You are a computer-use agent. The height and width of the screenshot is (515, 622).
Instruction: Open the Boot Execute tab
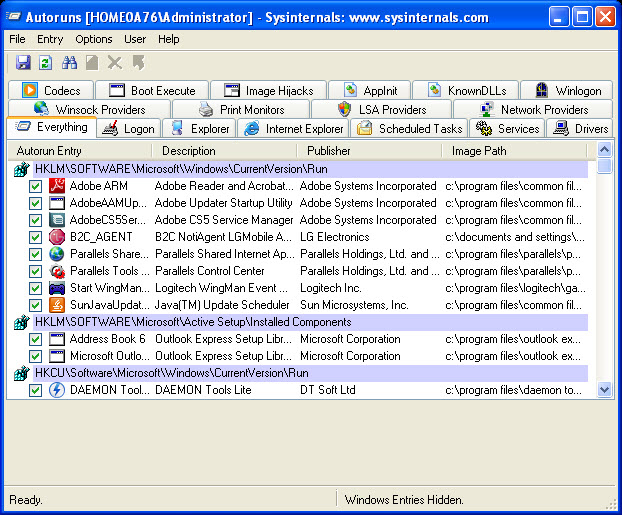coord(152,90)
